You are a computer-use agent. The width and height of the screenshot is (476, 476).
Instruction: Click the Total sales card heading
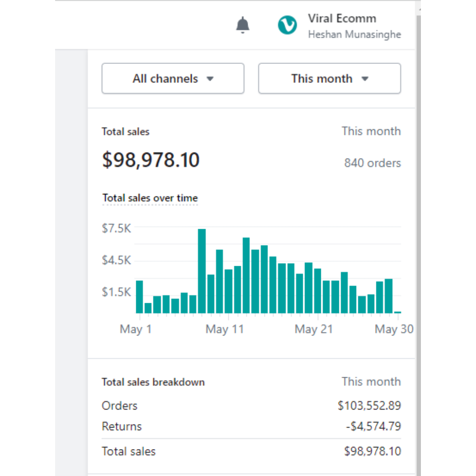tap(126, 131)
